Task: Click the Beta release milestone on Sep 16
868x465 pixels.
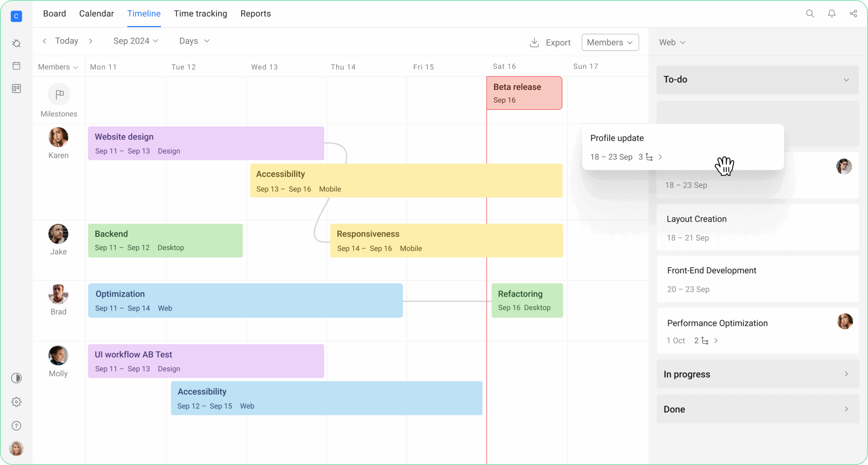Action: [524, 93]
